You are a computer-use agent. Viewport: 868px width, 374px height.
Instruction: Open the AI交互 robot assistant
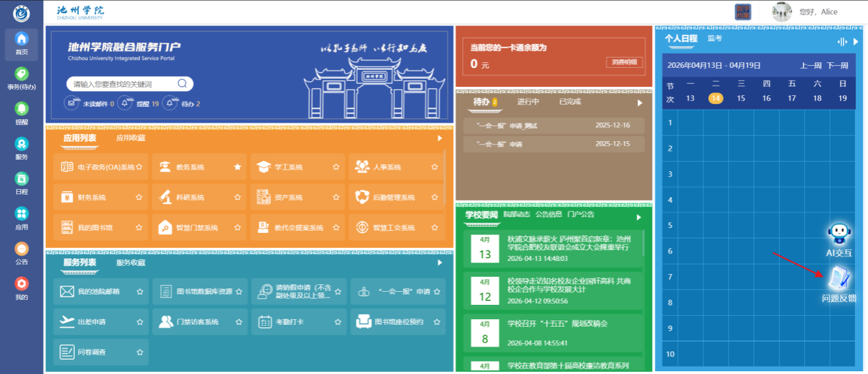pos(839,236)
